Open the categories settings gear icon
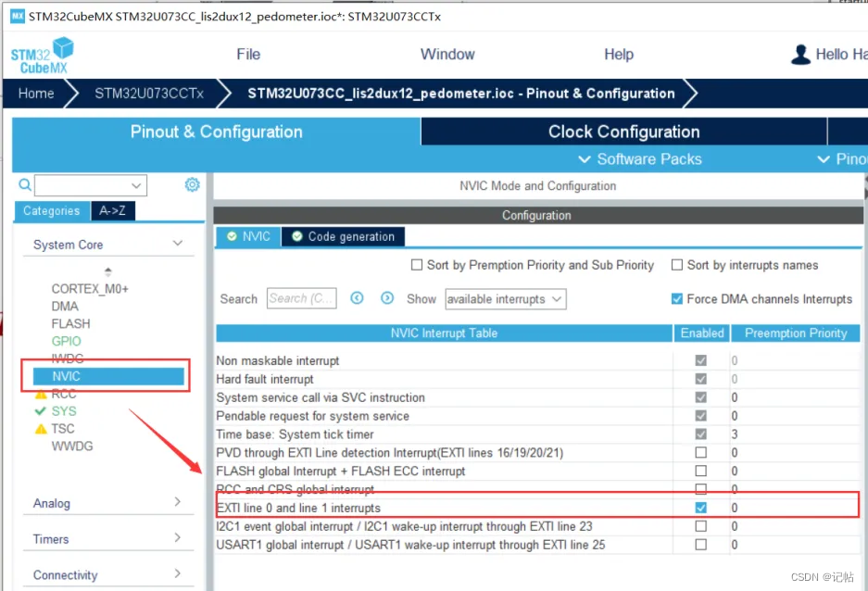Viewport: 868px width, 591px height. (x=192, y=185)
